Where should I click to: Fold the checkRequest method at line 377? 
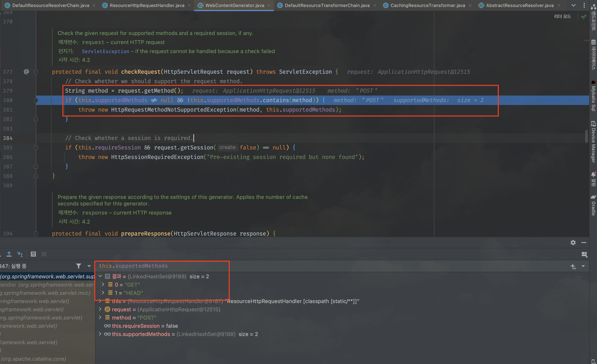coord(36,72)
